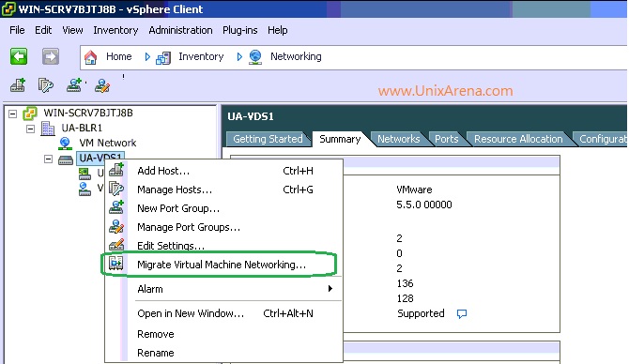
Task: Collapse the WIN-SCRV7BJTJ8B tree node
Action: [13, 114]
